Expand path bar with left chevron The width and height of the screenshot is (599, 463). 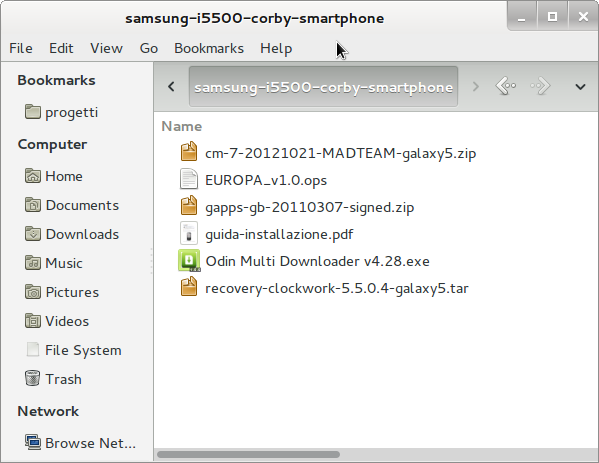pyautogui.click(x=172, y=87)
